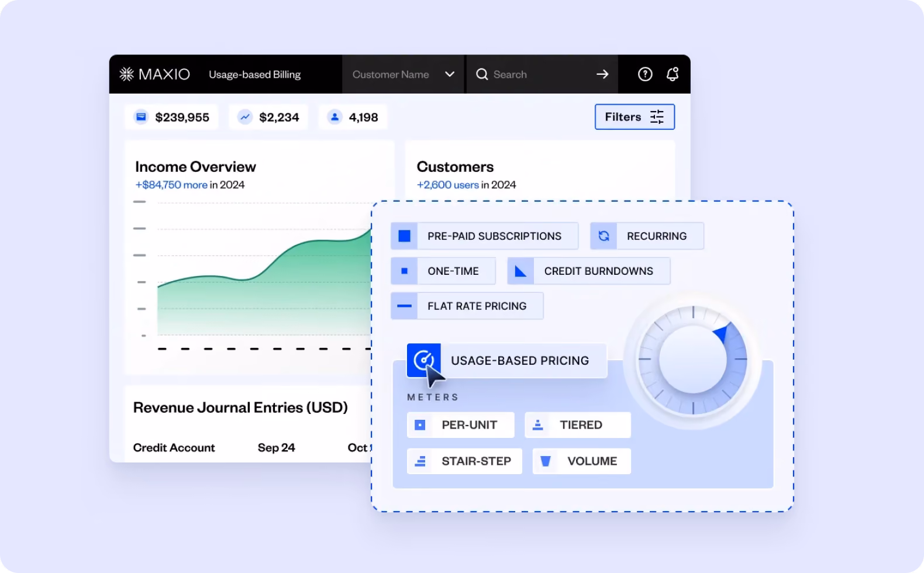The height and width of the screenshot is (573, 924).
Task: Click the +$84,750 more link
Action: pos(171,185)
